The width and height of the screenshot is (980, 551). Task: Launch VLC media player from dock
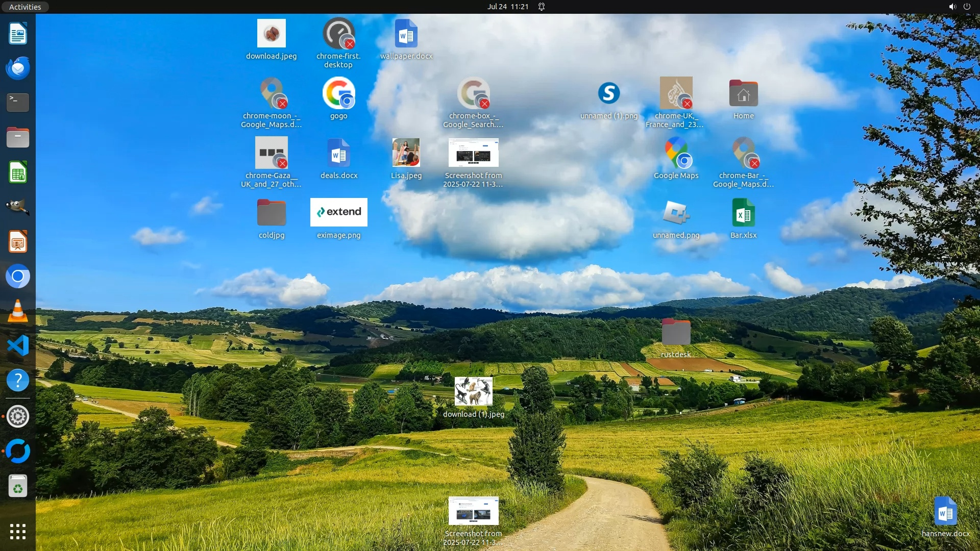tap(18, 311)
